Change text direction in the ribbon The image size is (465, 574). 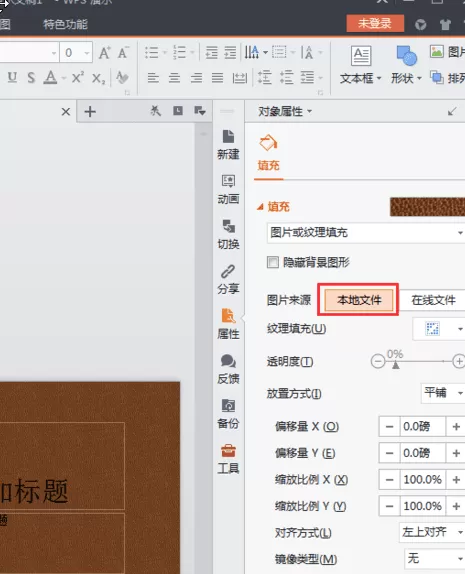pos(255,52)
